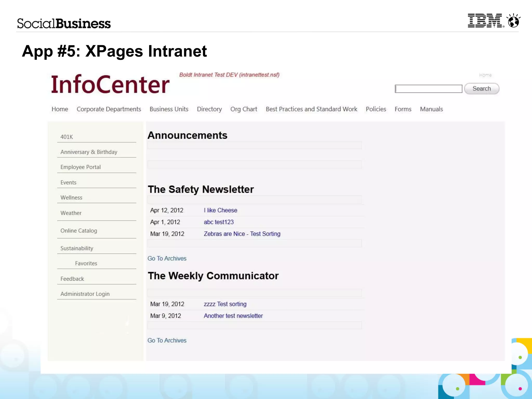Image resolution: width=532 pixels, height=399 pixels.
Task: Open the Manuals menu item
Action: click(x=431, y=109)
